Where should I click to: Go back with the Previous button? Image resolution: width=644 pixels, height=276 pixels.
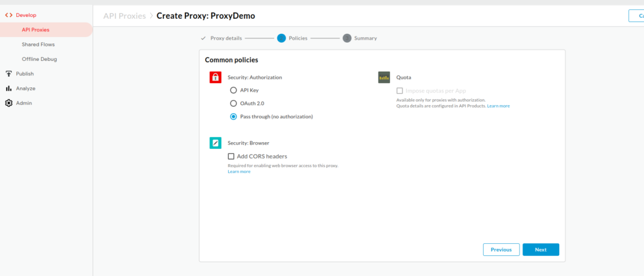(501, 250)
